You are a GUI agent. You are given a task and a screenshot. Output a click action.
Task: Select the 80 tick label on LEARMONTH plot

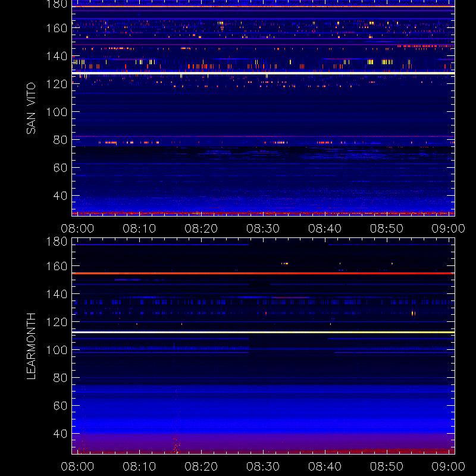click(x=60, y=378)
